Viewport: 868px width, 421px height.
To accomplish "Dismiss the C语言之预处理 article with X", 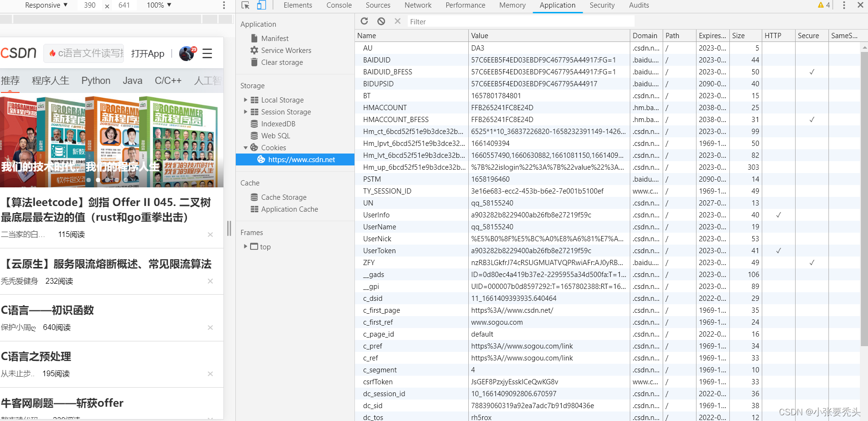I will point(210,374).
